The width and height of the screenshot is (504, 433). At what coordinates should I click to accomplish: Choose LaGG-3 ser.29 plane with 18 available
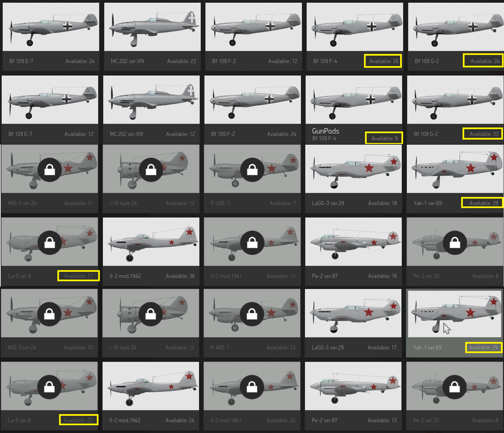pos(354,169)
